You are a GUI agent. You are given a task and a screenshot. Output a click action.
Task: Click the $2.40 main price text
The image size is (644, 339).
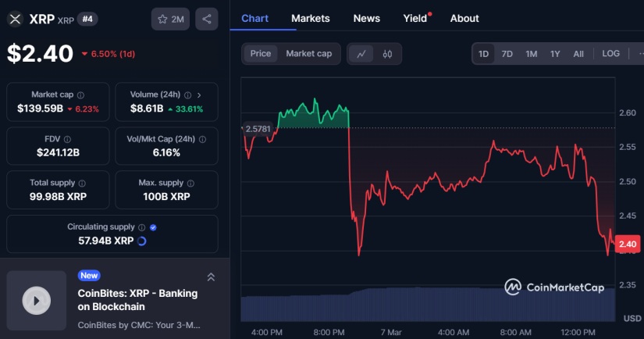click(x=41, y=54)
